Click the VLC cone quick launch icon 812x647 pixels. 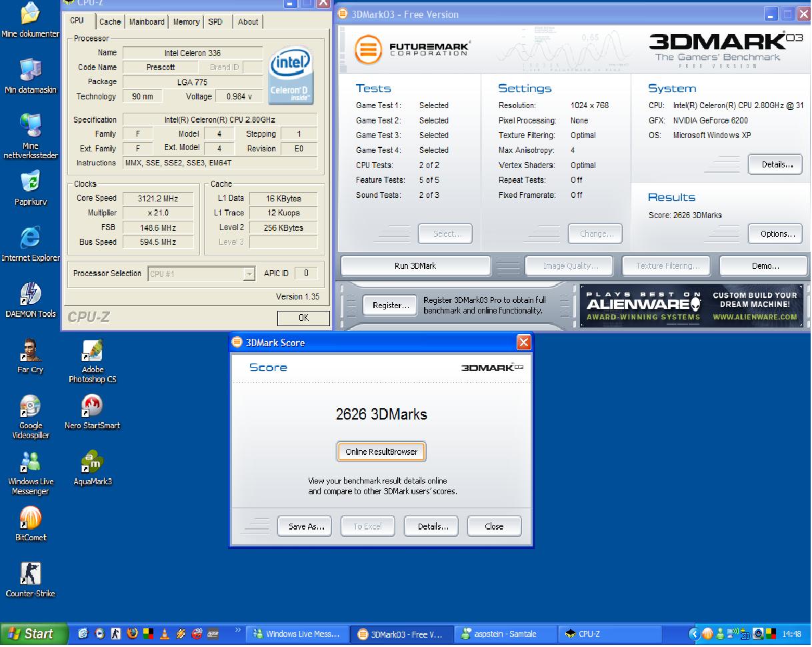pyautogui.click(x=165, y=634)
